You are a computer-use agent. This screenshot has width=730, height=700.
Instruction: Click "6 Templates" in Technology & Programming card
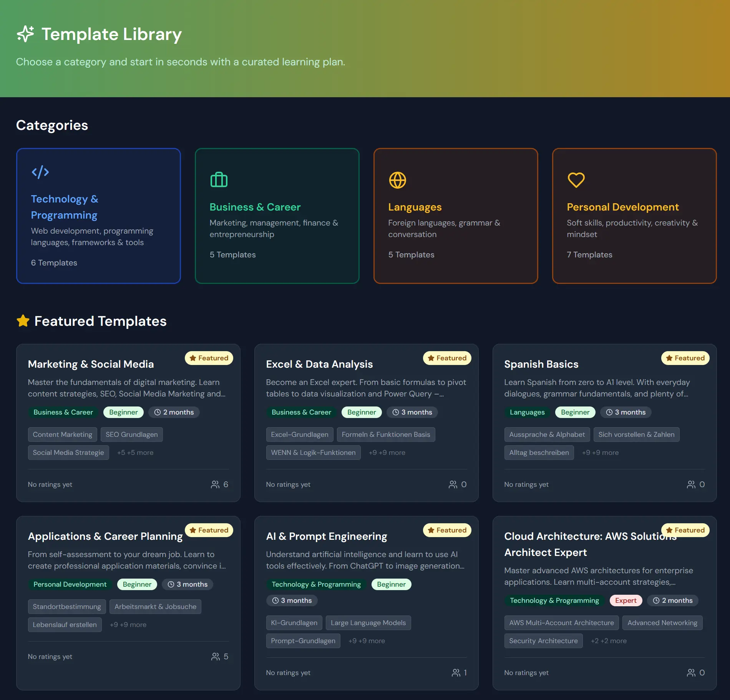[x=54, y=263]
